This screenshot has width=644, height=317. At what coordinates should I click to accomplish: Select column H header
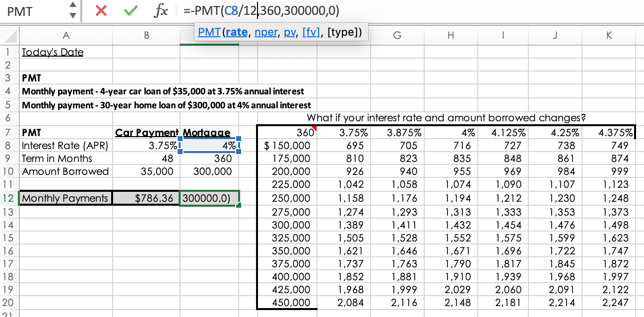[x=450, y=36]
